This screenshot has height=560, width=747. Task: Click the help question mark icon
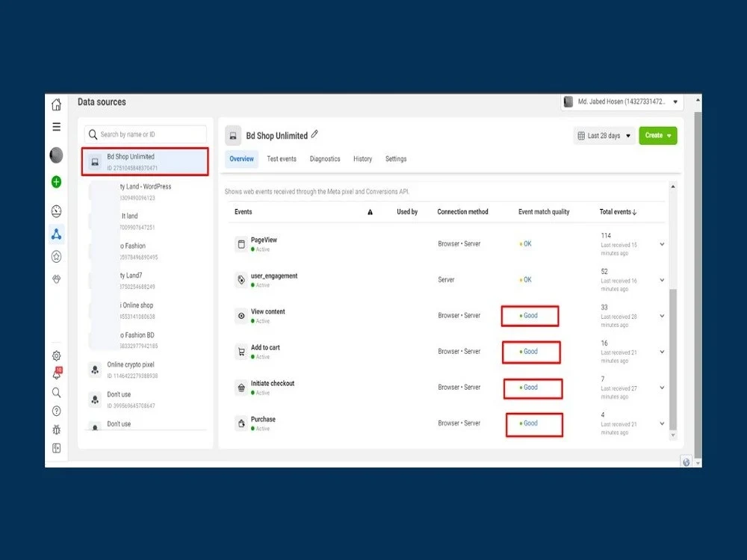[56, 411]
